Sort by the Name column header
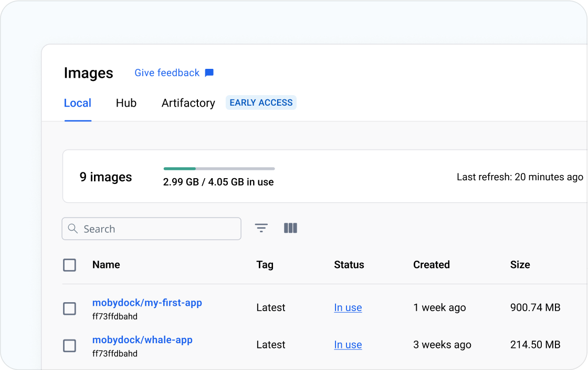 pos(106,265)
